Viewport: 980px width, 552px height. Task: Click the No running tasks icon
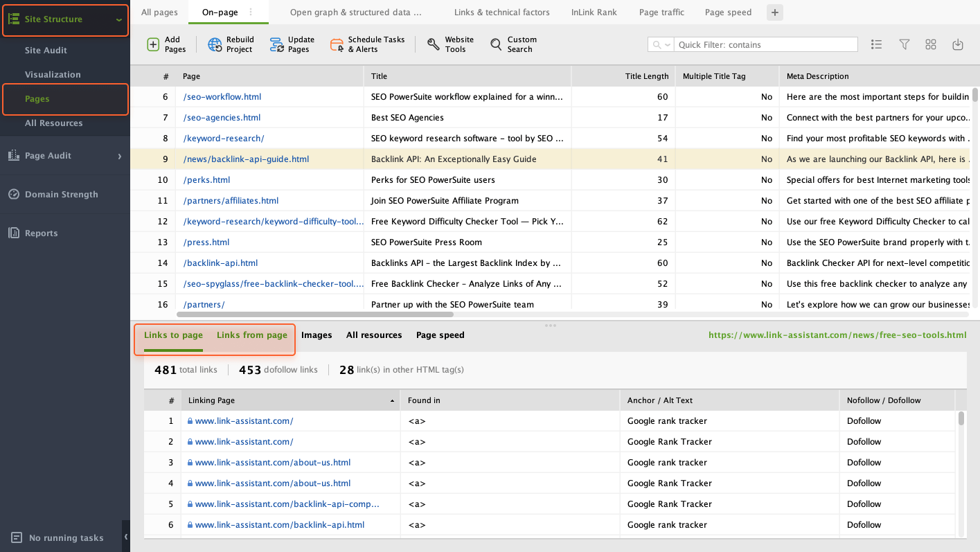click(17, 537)
